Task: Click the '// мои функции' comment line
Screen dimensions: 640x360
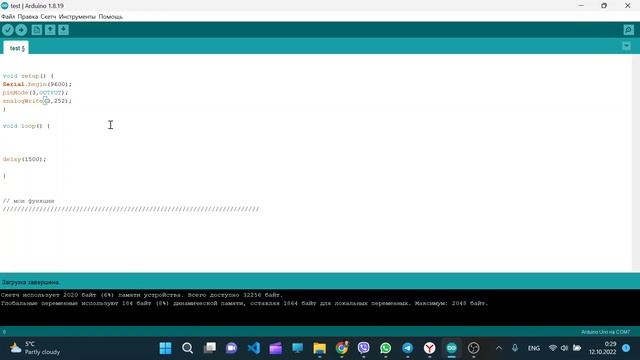Action: coord(28,201)
